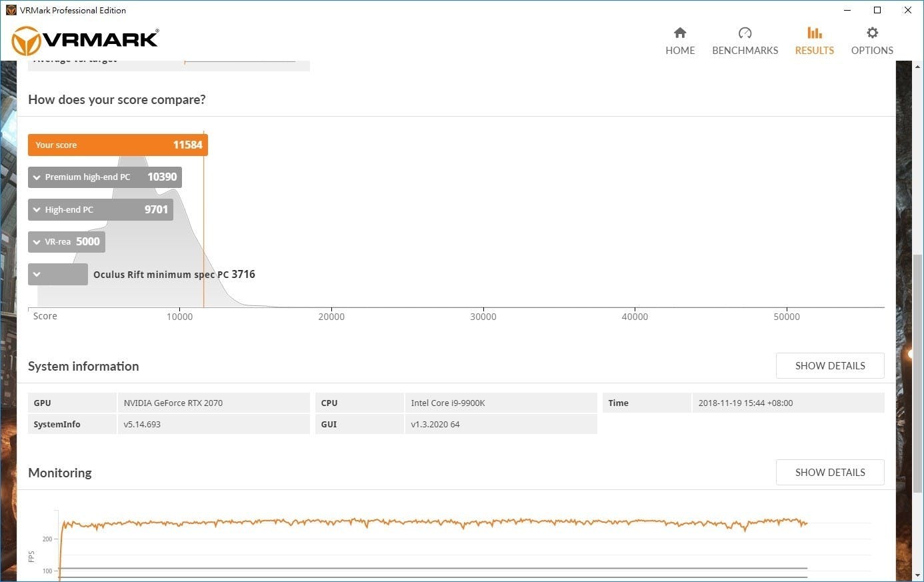Viewport: 924px width, 582px height.
Task: Click the Home house icon
Action: (680, 33)
